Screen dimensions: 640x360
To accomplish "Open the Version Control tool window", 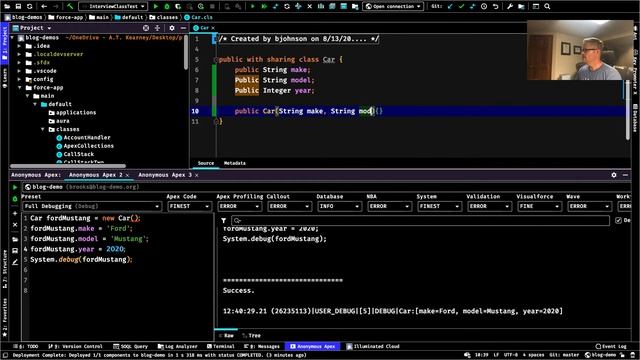I will point(76,347).
